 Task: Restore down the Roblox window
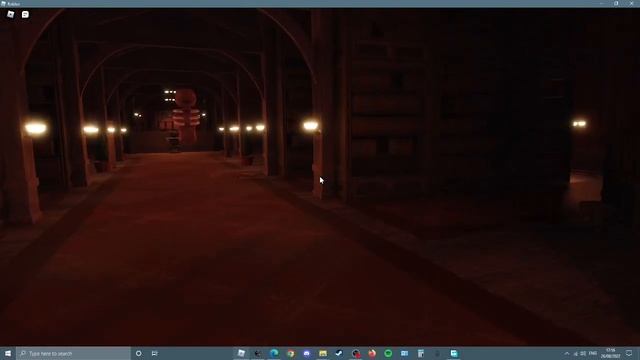tap(616, 4)
